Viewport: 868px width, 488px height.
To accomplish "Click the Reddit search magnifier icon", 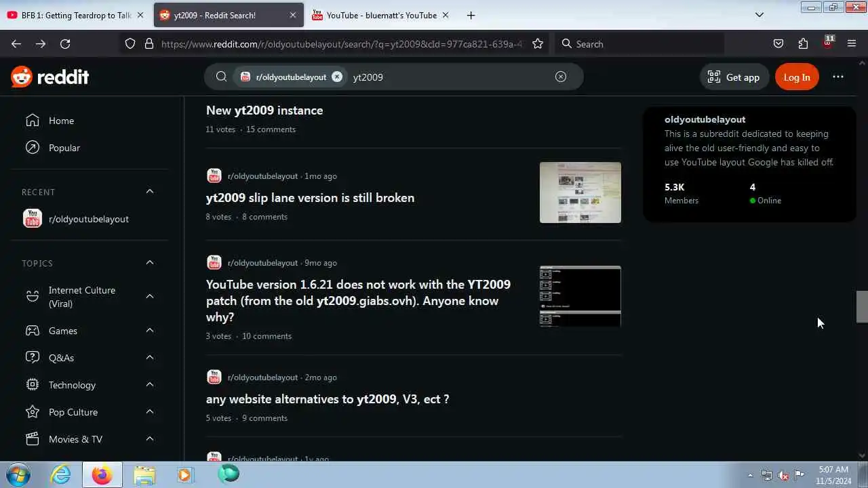I will 221,77.
